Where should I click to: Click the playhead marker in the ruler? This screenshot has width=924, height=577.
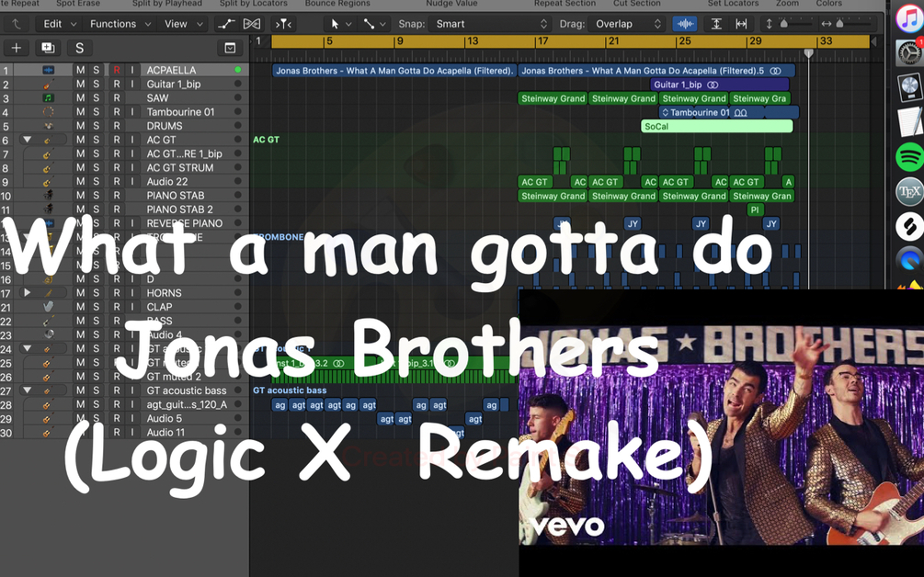click(809, 53)
